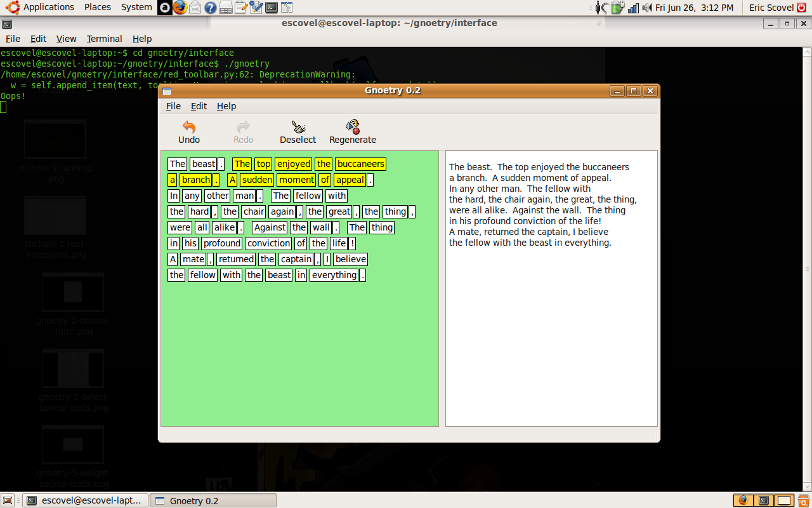Viewport: 812px width, 508px height.
Task: Click the Deselect broom icon
Action: (298, 127)
